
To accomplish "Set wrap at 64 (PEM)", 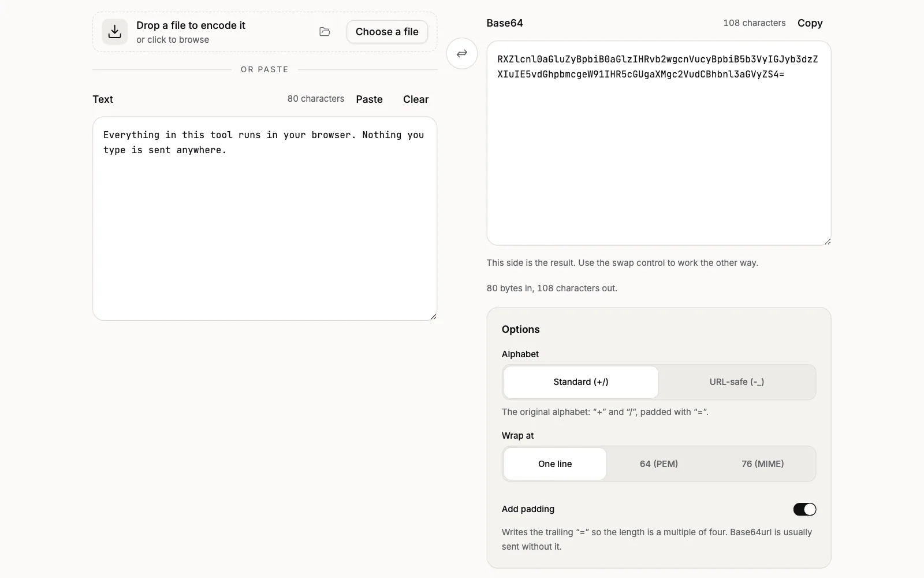I will pos(659,464).
